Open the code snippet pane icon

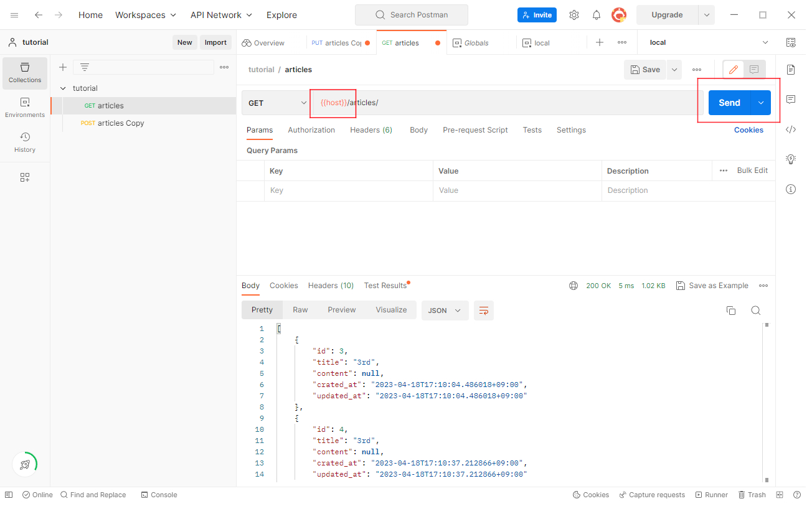[791, 129]
